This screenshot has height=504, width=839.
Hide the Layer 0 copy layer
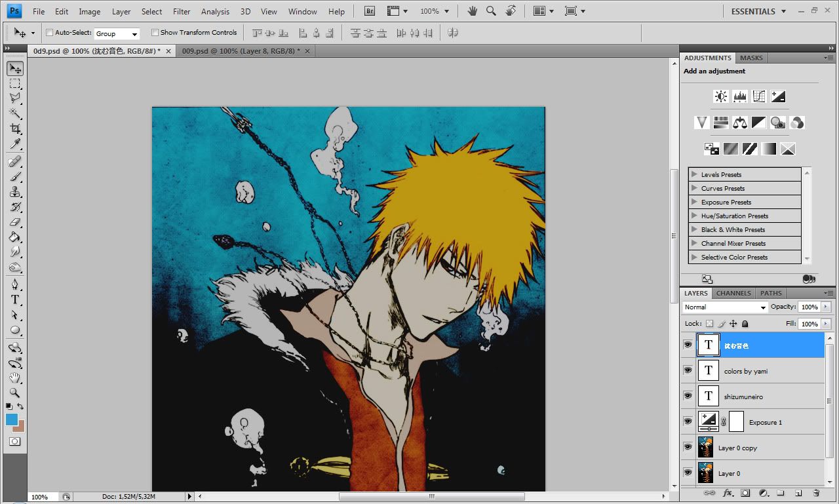[x=688, y=447]
